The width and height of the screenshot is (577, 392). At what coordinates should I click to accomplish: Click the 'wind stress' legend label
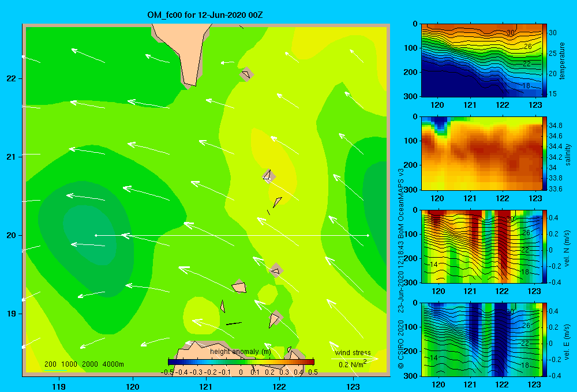(x=353, y=352)
